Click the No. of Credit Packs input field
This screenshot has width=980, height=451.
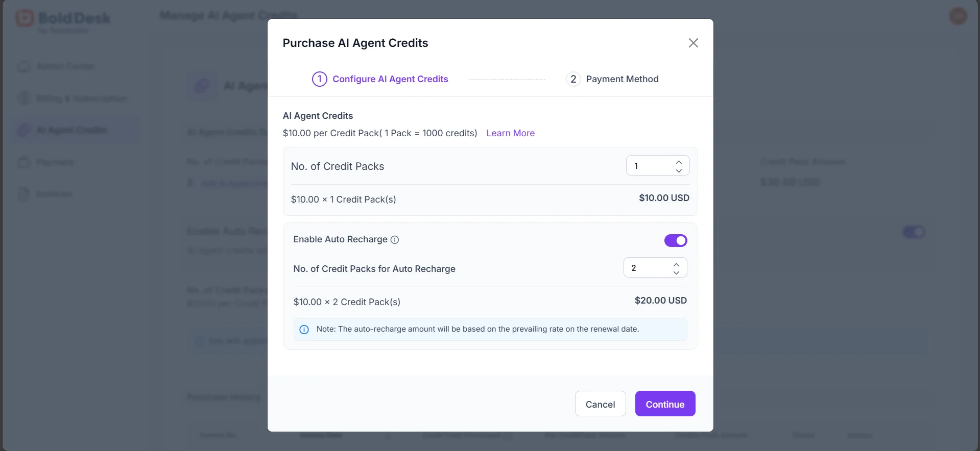coord(650,166)
